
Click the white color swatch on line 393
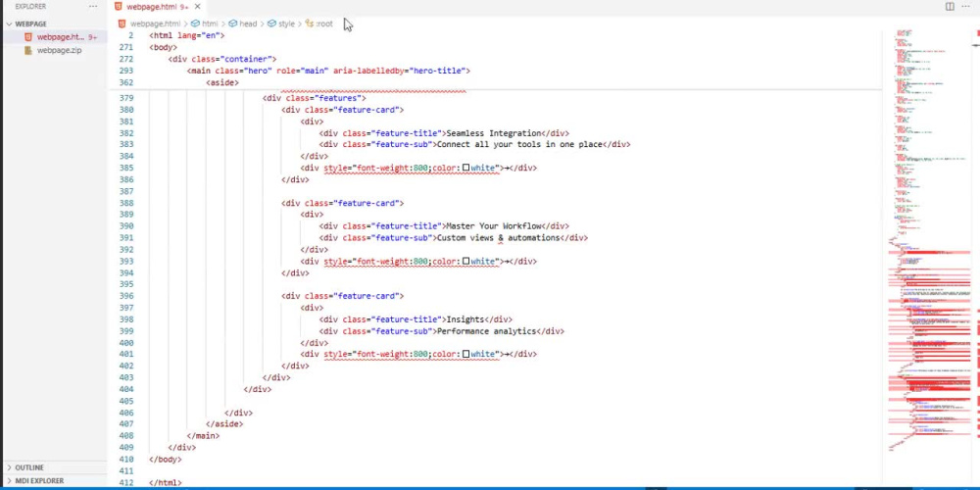[465, 261]
